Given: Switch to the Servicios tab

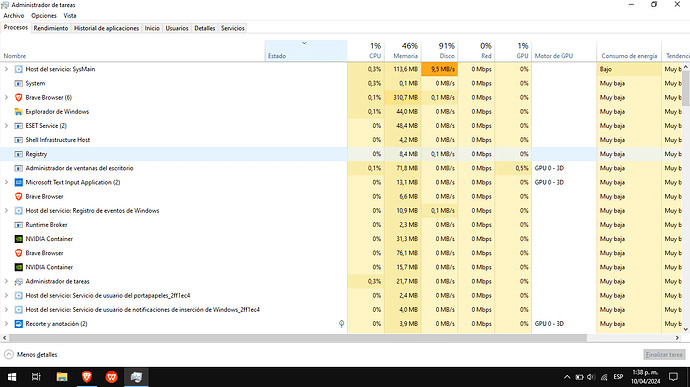Looking at the screenshot, I should click(x=233, y=28).
